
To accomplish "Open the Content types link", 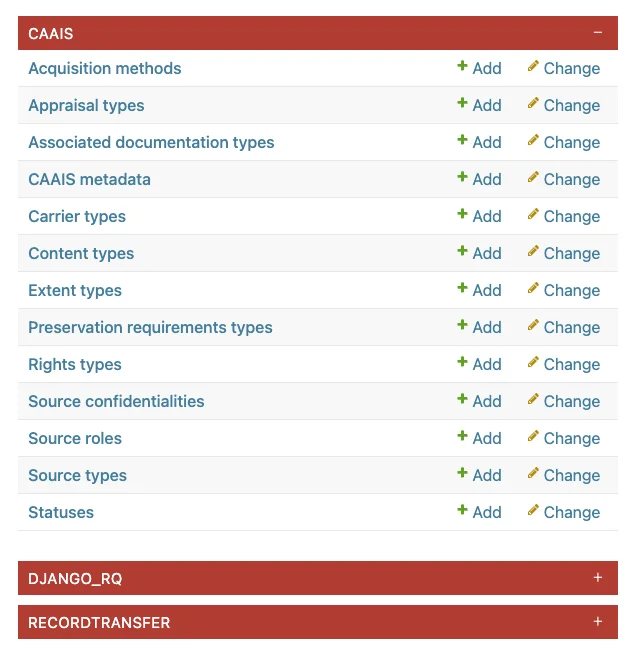I will coord(81,253).
